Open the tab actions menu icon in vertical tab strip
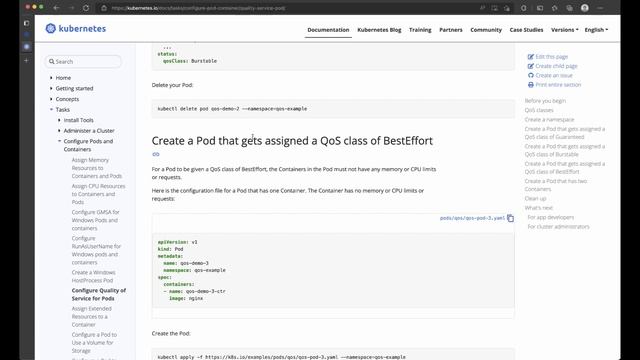This screenshot has width=640, height=360. (27, 23)
